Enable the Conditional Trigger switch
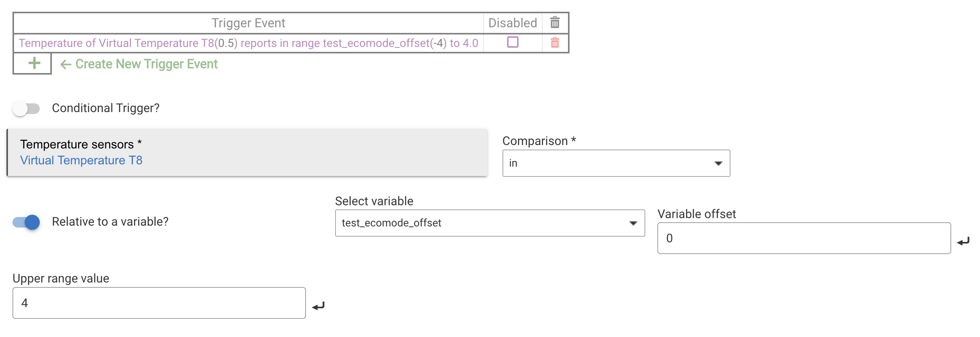The image size is (980, 337). 26,109
